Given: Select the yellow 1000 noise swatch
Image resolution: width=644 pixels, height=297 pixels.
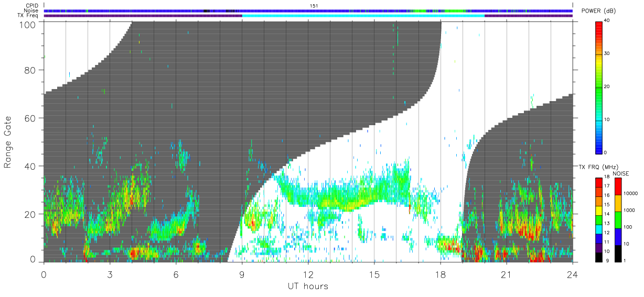Looking at the screenshot, I should (618, 203).
